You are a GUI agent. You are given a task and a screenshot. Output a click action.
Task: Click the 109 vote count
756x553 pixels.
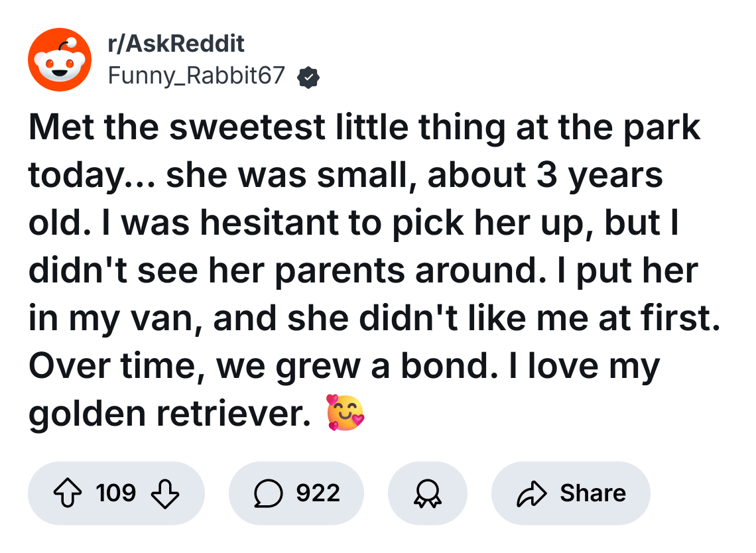click(x=115, y=493)
